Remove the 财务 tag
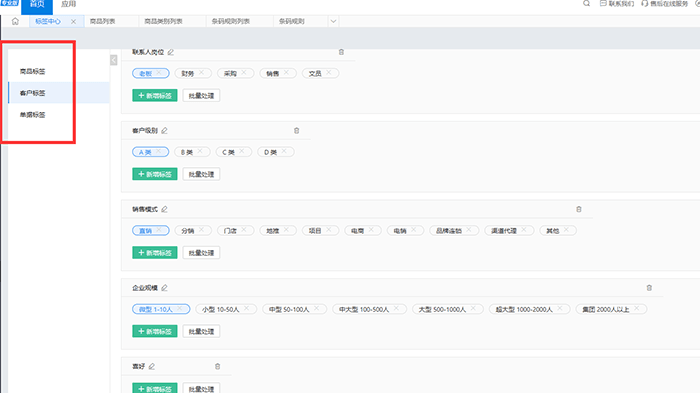 (201, 73)
